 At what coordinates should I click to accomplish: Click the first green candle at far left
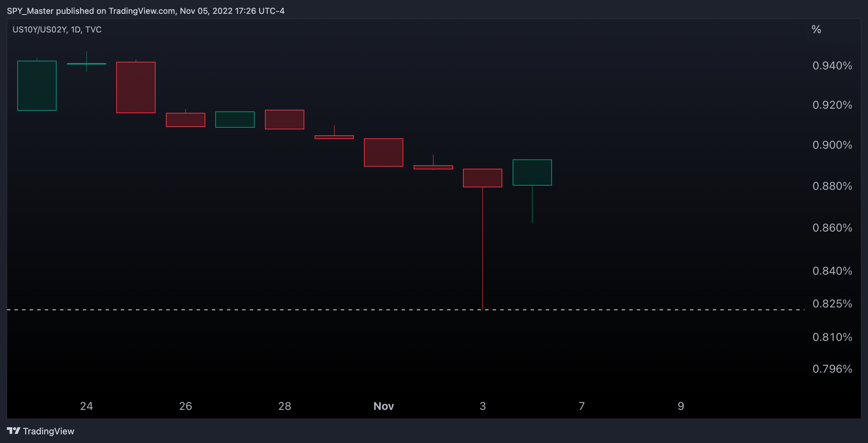tap(37, 86)
